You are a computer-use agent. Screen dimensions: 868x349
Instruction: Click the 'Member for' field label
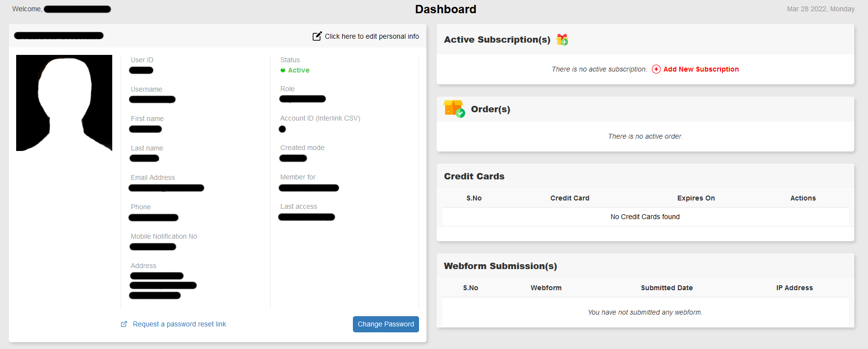(298, 177)
